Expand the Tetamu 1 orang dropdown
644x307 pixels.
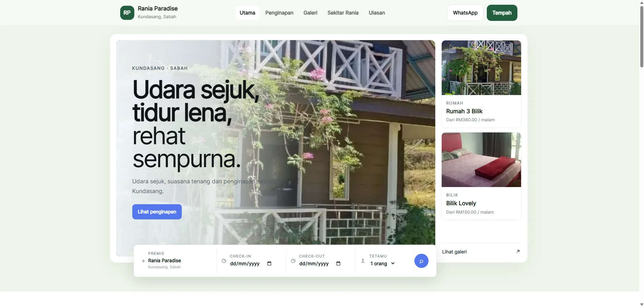(x=382, y=264)
